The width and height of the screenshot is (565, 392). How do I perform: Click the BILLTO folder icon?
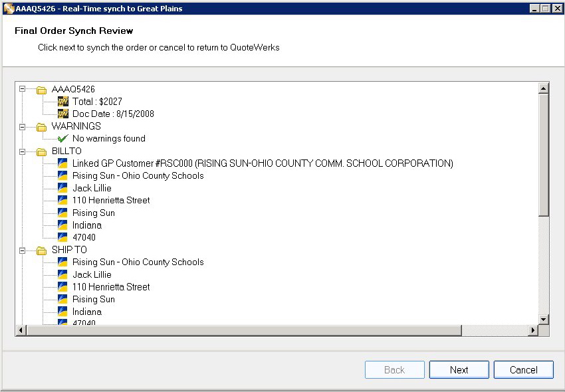coord(42,151)
